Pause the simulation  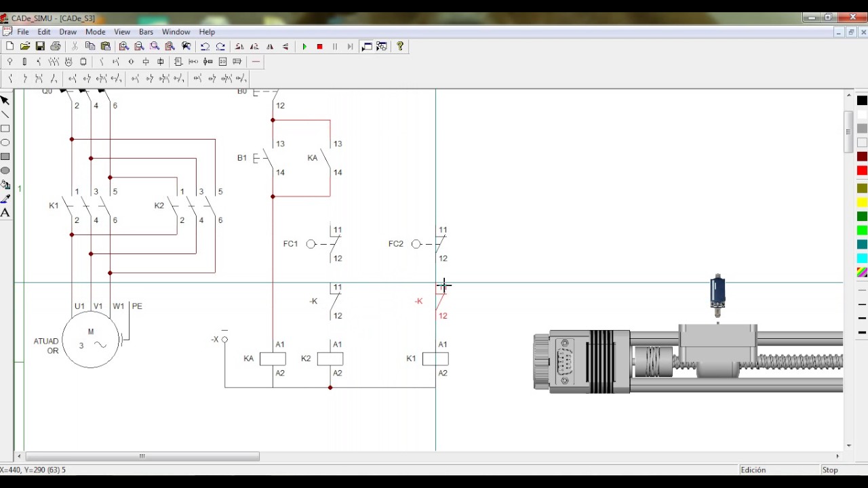pos(335,46)
